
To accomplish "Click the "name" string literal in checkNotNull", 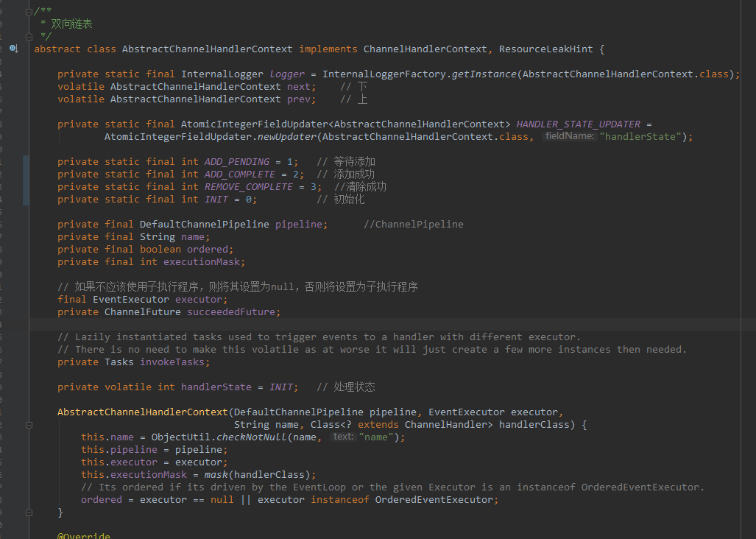I will pyautogui.click(x=375, y=438).
